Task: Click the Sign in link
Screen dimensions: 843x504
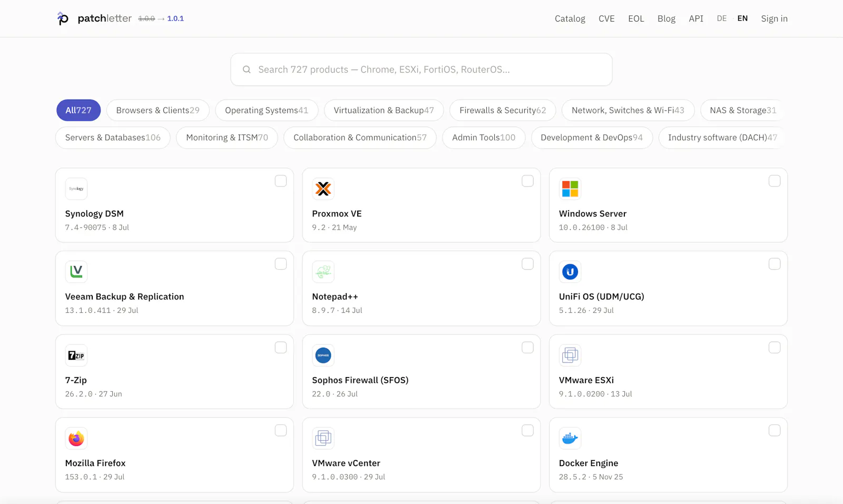Action: pyautogui.click(x=774, y=18)
